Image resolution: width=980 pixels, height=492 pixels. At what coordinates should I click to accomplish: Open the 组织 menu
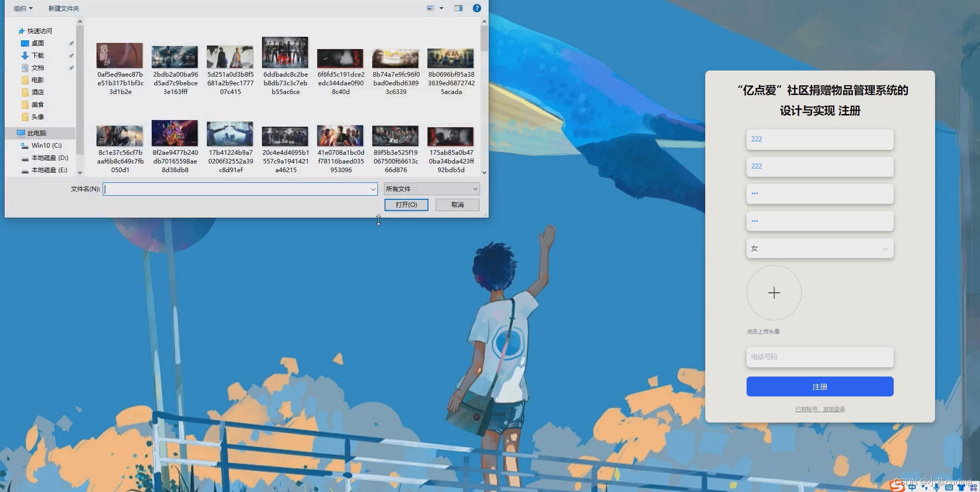click(23, 9)
